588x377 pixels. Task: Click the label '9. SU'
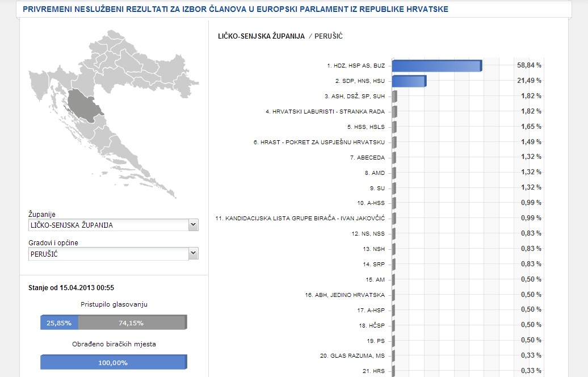(x=377, y=188)
